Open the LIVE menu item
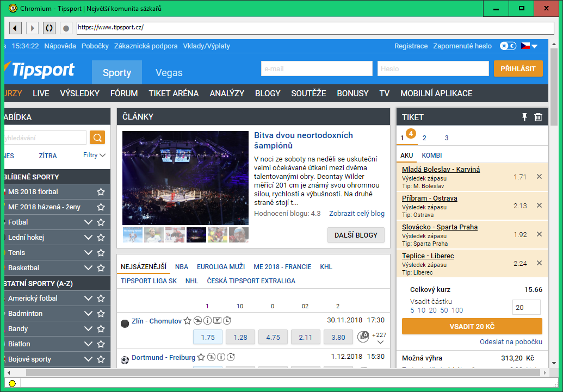 41,94
